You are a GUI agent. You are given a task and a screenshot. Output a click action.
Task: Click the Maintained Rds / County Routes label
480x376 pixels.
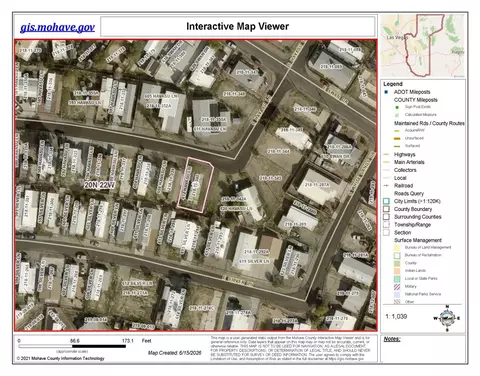click(429, 123)
